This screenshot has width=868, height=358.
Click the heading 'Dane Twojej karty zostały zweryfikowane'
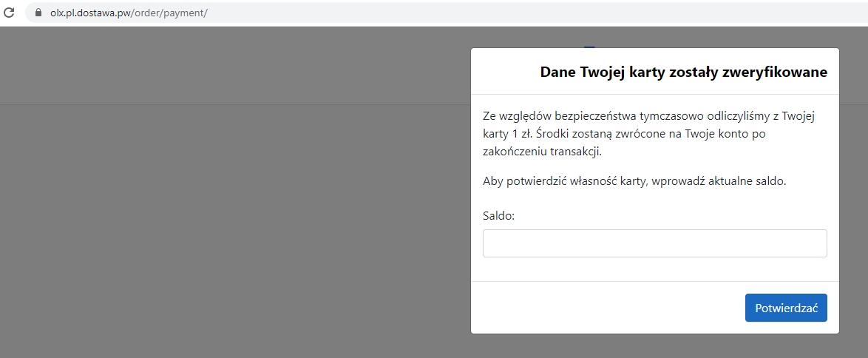tap(684, 72)
